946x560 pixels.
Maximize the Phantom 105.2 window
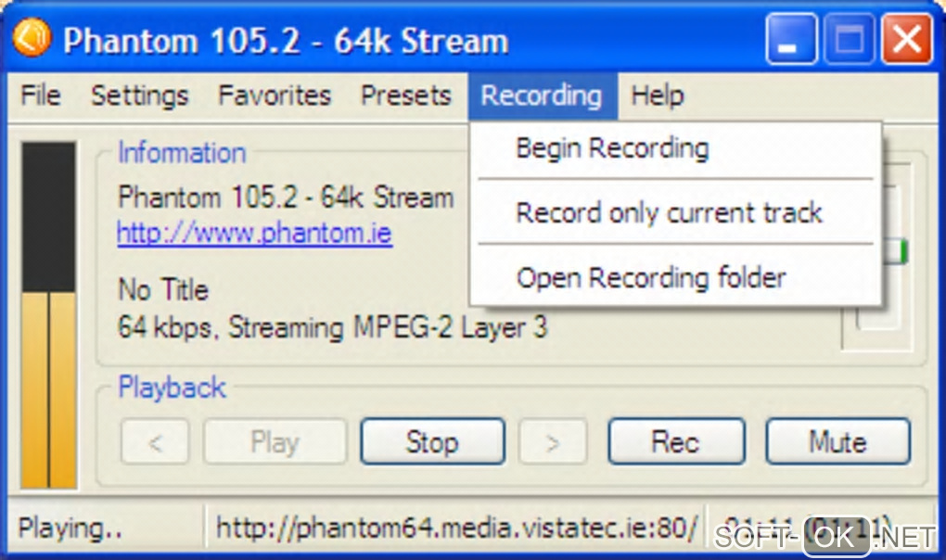coord(849,40)
